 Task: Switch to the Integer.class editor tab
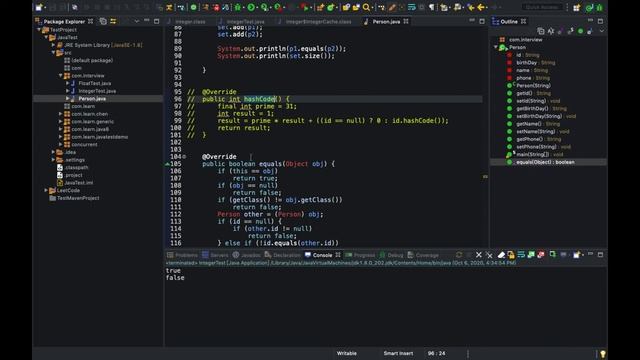(x=190, y=22)
